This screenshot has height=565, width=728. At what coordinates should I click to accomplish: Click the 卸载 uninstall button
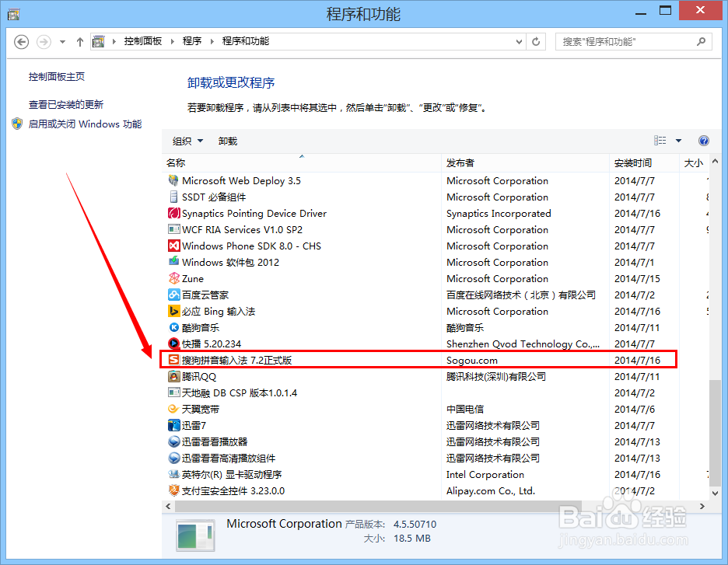tap(227, 141)
